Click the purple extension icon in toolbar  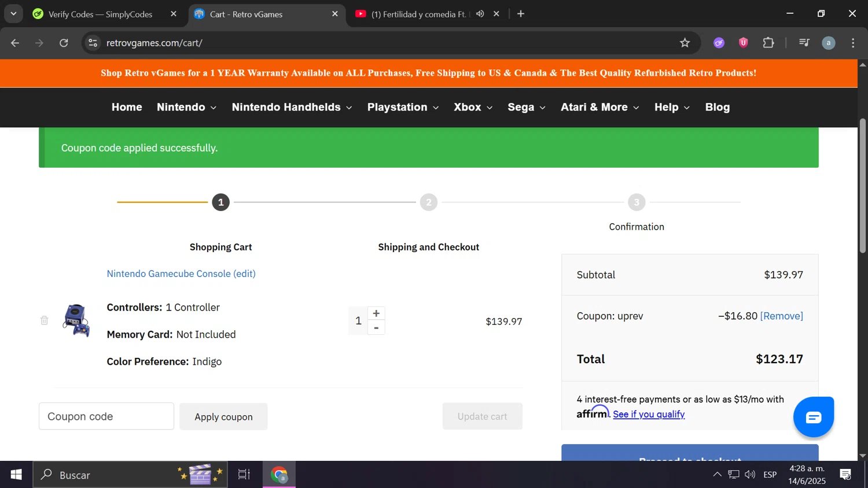coord(719,43)
